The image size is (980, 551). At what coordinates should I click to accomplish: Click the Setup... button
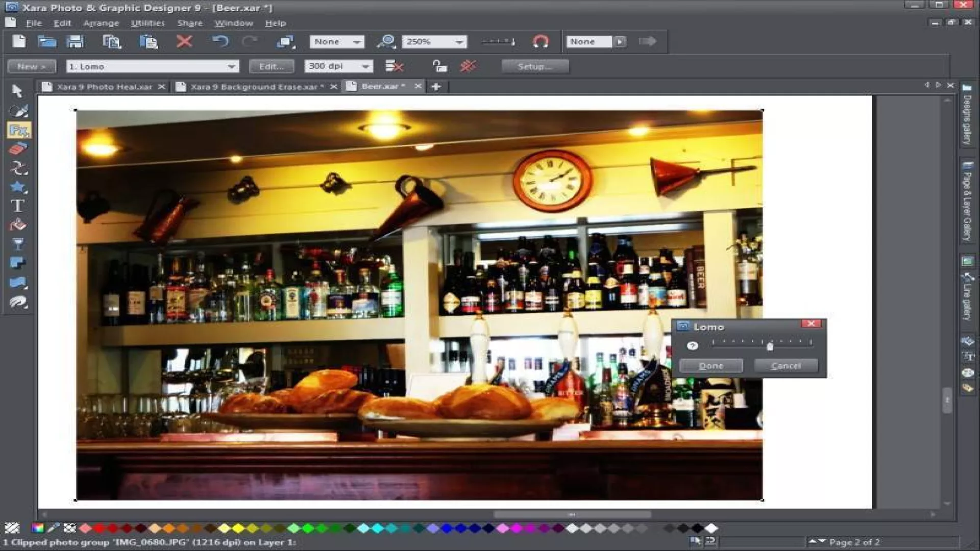tap(534, 66)
